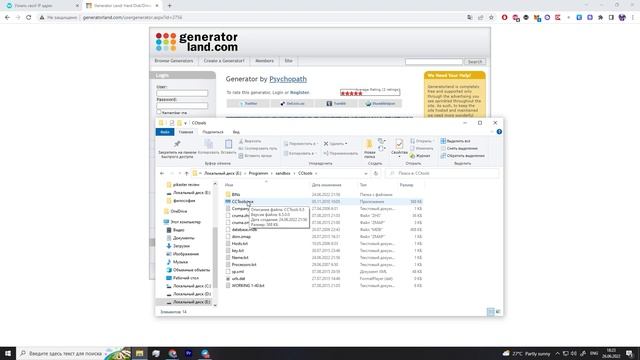Select Локальный диск (C:) in tree
Image resolution: width=640 pixels, height=360 pixels.
(189, 286)
